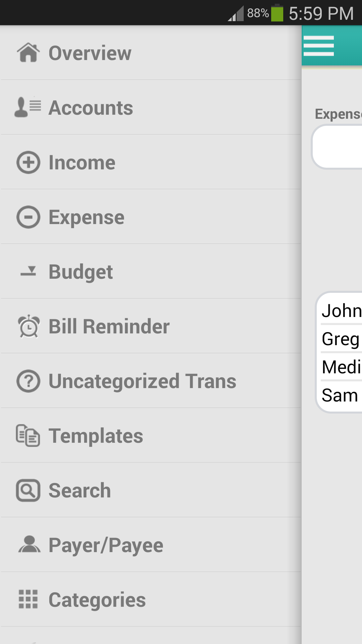Close drawer with the hamburger menu button
The height and width of the screenshot is (644, 362).
coord(319,46)
